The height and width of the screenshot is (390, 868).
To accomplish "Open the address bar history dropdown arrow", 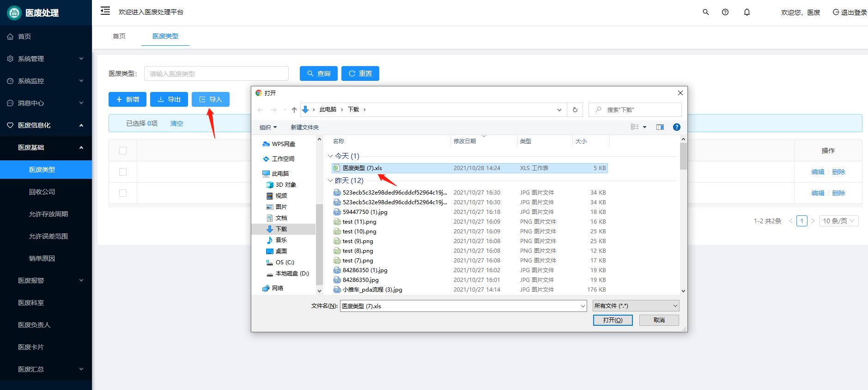I will [x=559, y=110].
